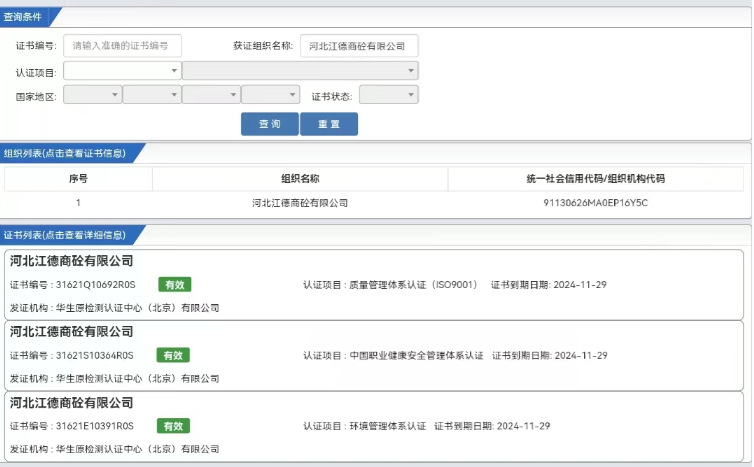Open the first 认证项目 dropdown
The image size is (754, 467).
pos(122,71)
